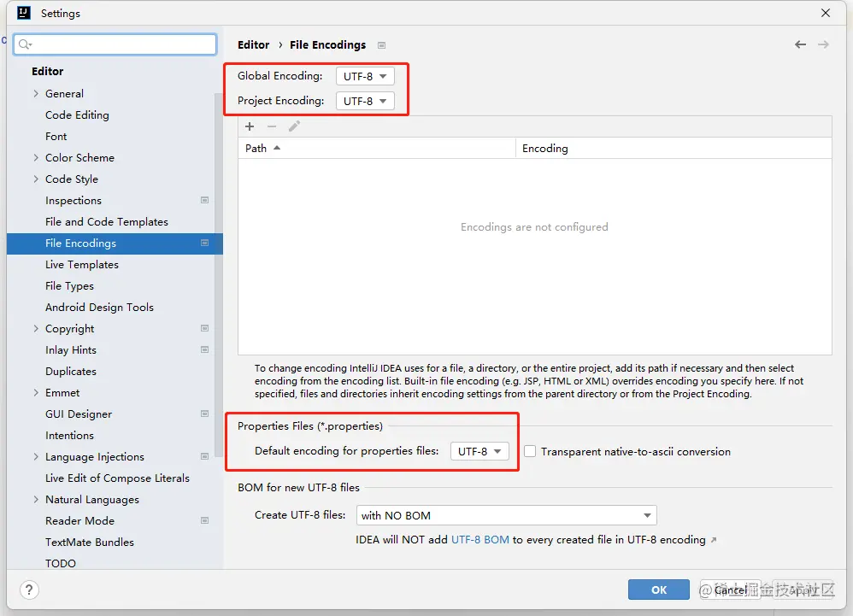The height and width of the screenshot is (616, 853).
Task: Click the Path column header
Action: click(377, 148)
